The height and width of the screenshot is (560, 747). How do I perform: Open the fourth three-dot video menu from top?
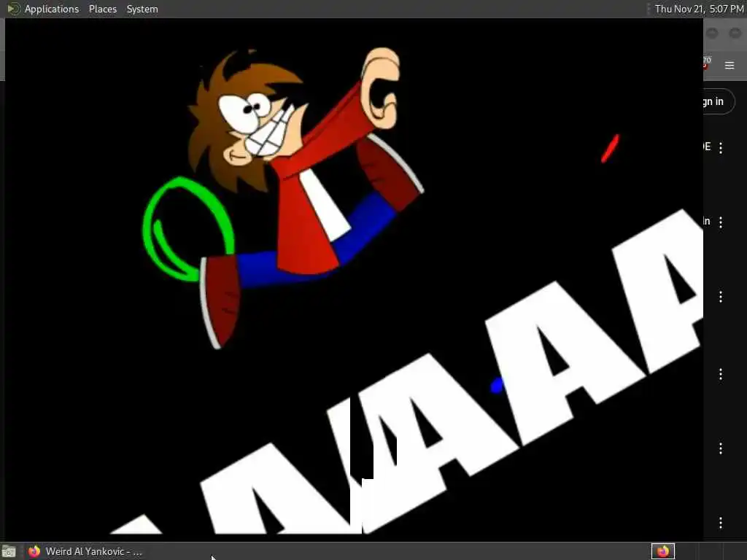point(721,374)
